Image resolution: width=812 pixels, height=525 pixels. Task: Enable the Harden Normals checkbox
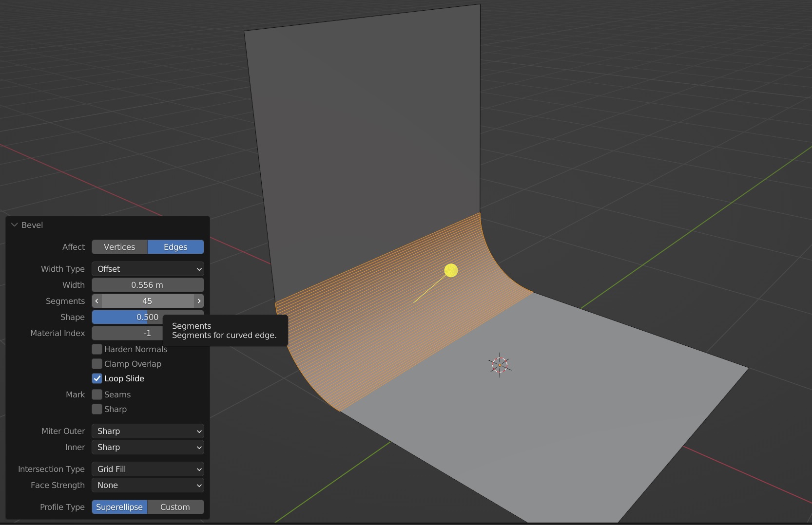point(97,349)
